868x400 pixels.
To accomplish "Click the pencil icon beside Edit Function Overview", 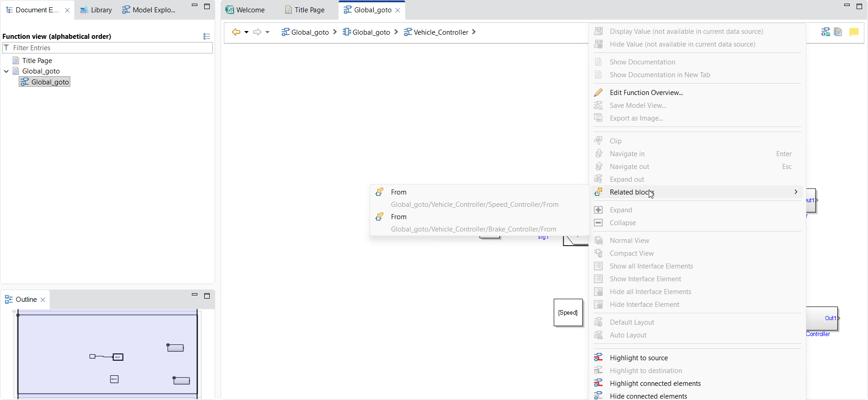I will (598, 93).
